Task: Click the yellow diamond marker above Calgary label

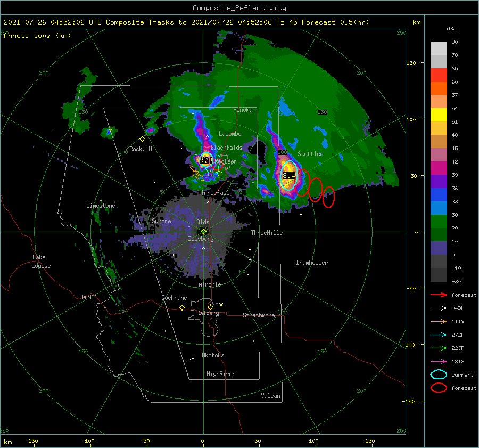Action: pyautogui.click(x=210, y=307)
